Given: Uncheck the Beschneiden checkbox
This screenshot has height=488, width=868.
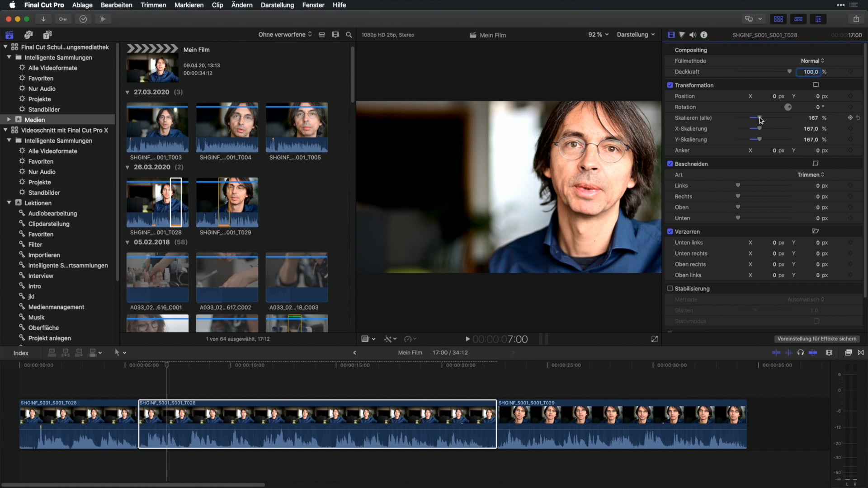Looking at the screenshot, I should 670,164.
